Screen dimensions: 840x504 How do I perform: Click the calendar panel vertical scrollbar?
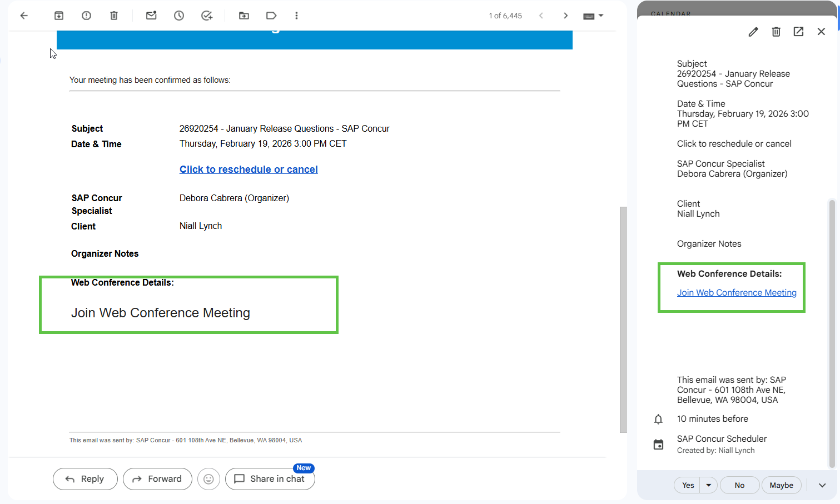[832, 333]
